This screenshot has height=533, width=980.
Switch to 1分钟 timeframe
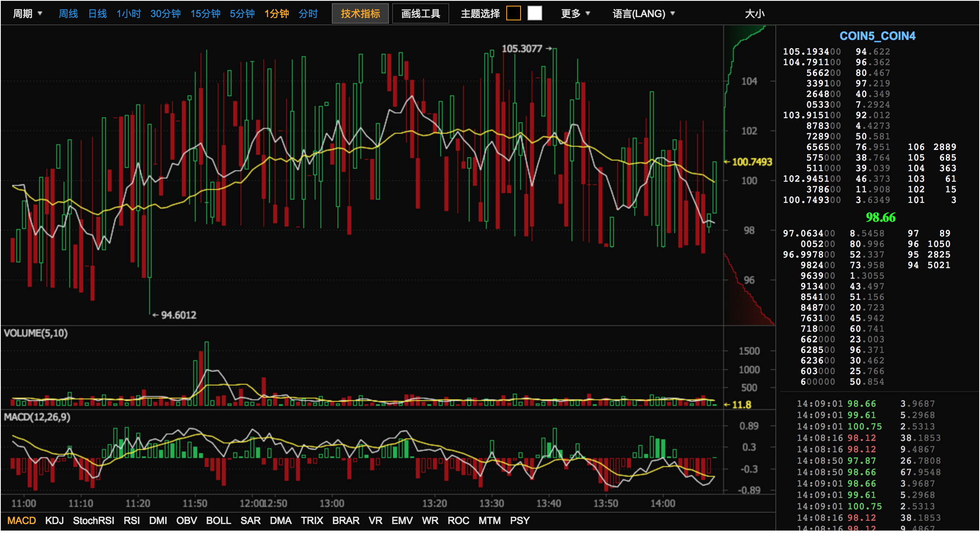276,13
